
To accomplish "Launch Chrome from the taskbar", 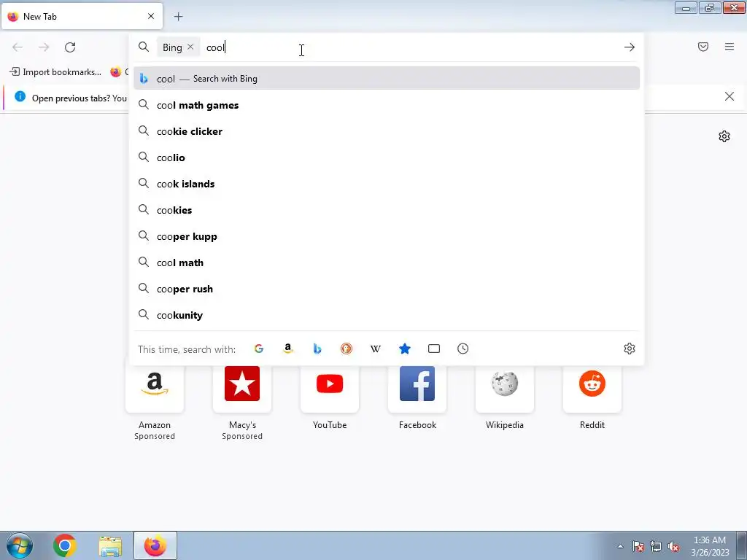I will coord(65,545).
